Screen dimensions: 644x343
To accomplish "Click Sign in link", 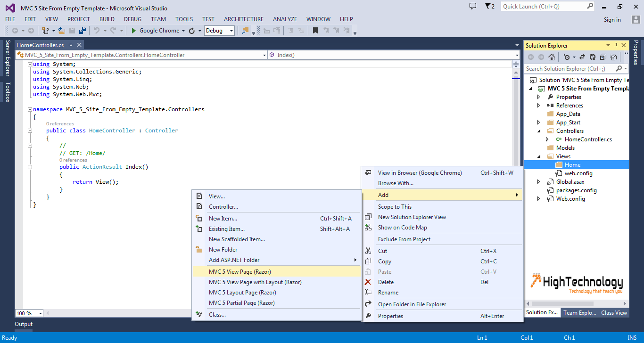I will coord(612,20).
